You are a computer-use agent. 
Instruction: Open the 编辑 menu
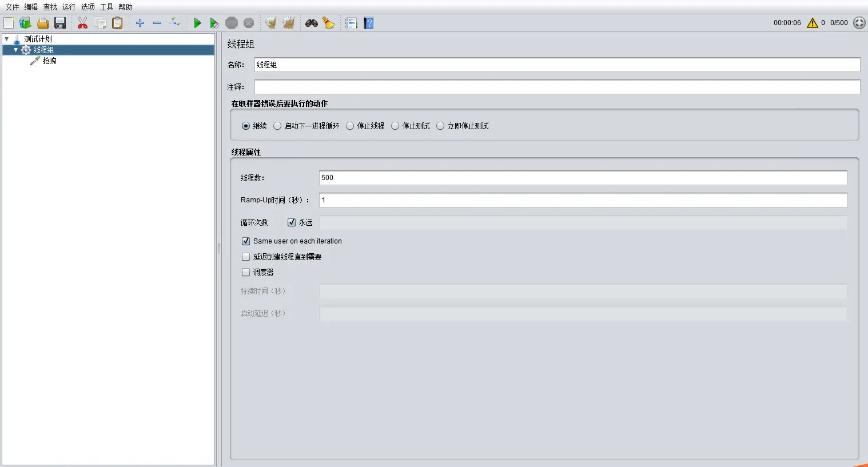(31, 7)
